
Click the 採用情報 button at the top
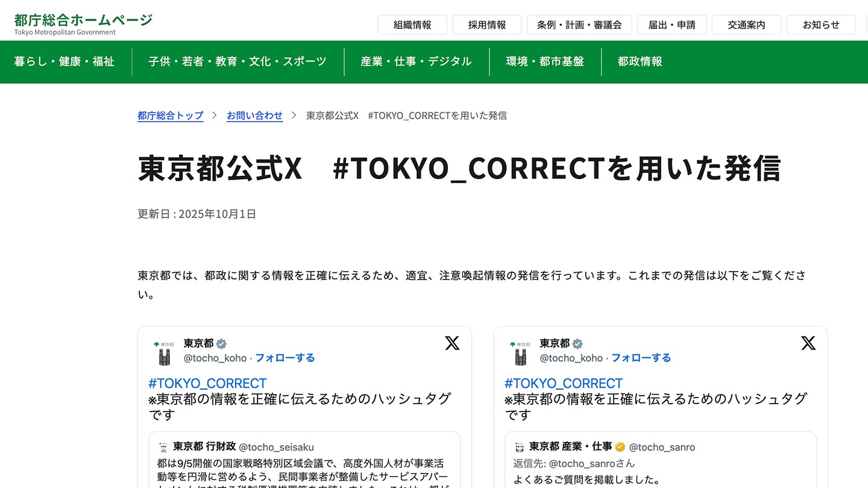point(486,25)
